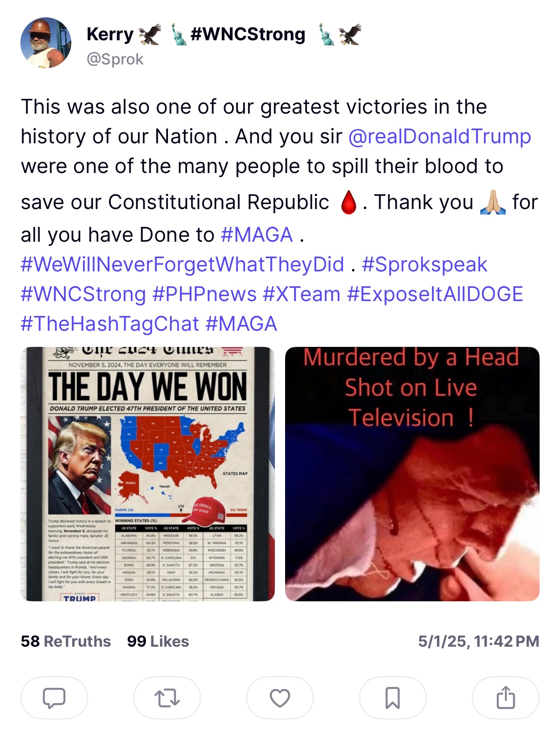Bookmark this post
The height and width of the screenshot is (737, 560).
tap(392, 698)
